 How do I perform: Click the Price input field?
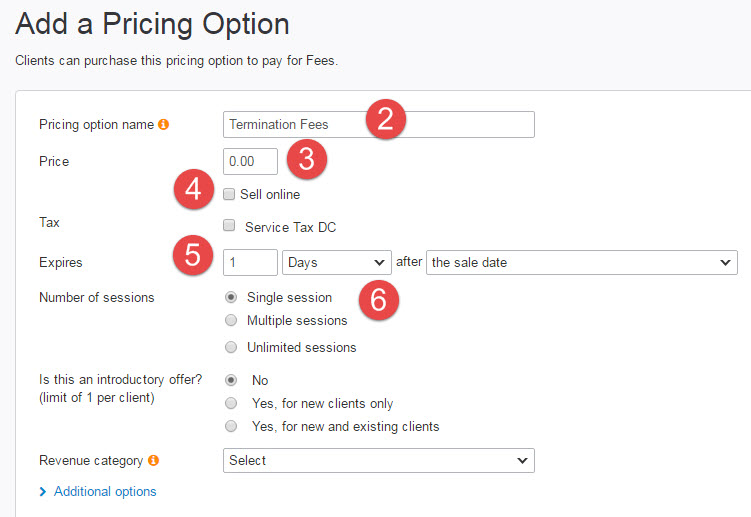[x=250, y=161]
